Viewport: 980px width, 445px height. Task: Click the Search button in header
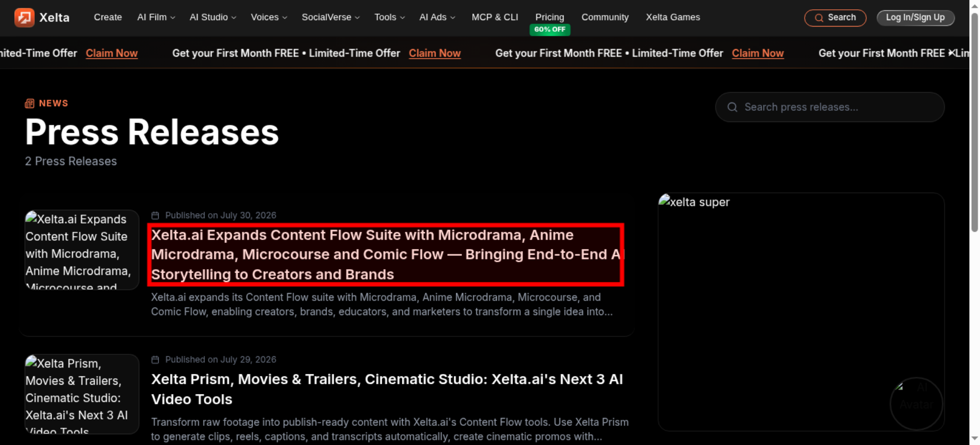click(835, 18)
